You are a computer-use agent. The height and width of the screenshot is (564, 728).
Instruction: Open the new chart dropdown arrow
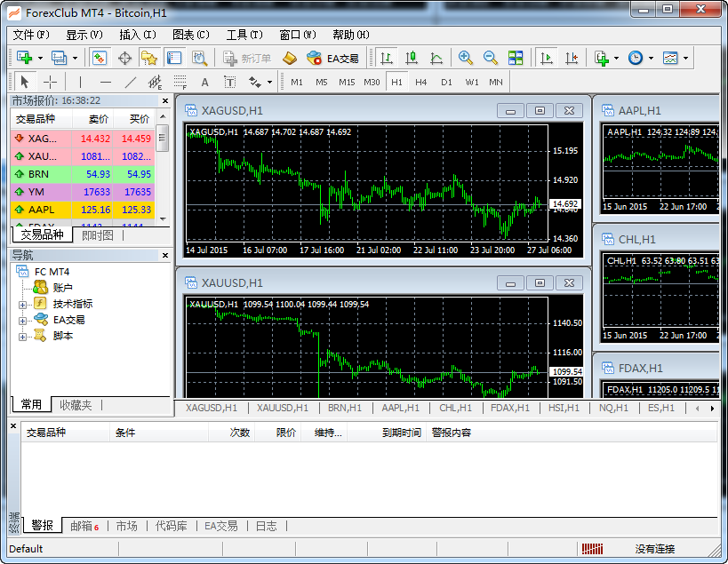click(x=41, y=58)
